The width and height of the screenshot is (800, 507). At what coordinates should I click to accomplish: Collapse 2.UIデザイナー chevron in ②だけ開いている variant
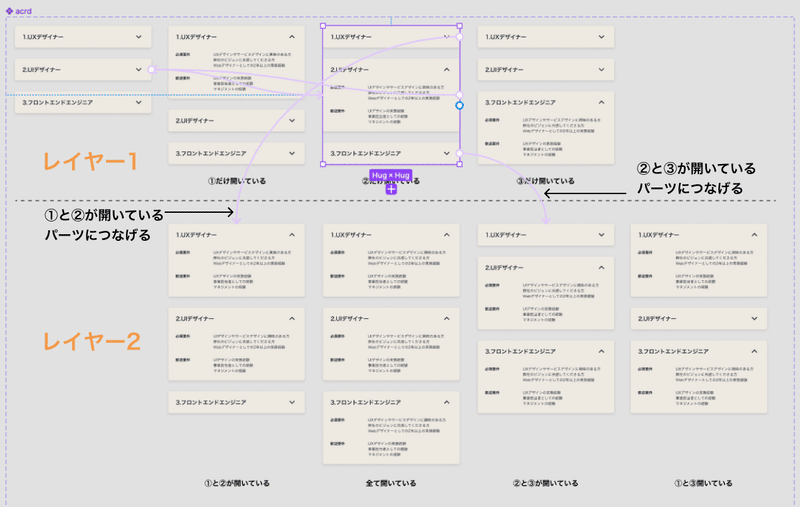tap(446, 69)
